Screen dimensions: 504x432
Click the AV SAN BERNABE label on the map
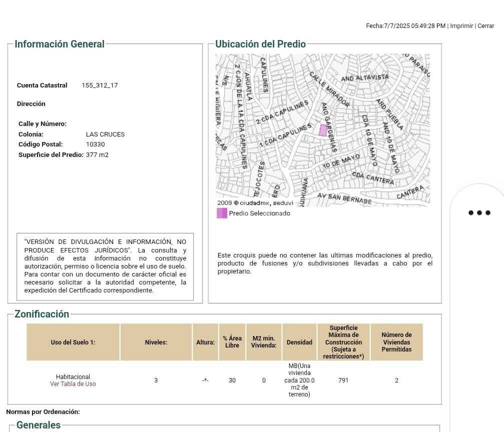pyautogui.click(x=344, y=198)
